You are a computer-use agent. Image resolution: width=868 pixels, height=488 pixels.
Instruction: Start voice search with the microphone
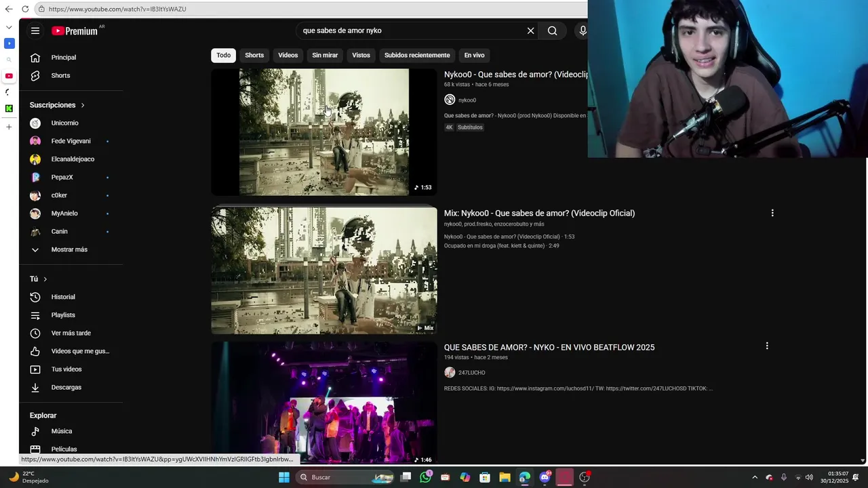point(583,30)
